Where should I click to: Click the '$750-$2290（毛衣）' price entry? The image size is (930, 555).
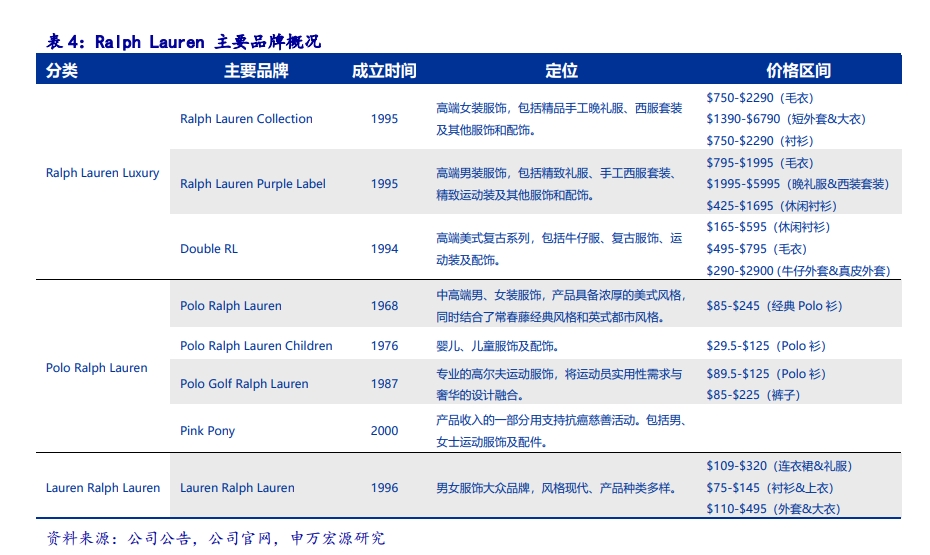[x=760, y=98]
